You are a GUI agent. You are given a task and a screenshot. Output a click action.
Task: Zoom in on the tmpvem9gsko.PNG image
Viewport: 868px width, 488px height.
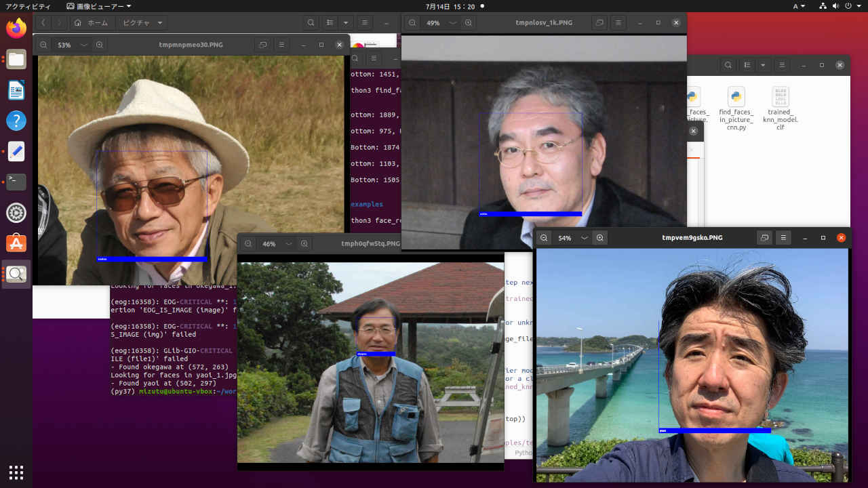[600, 238]
